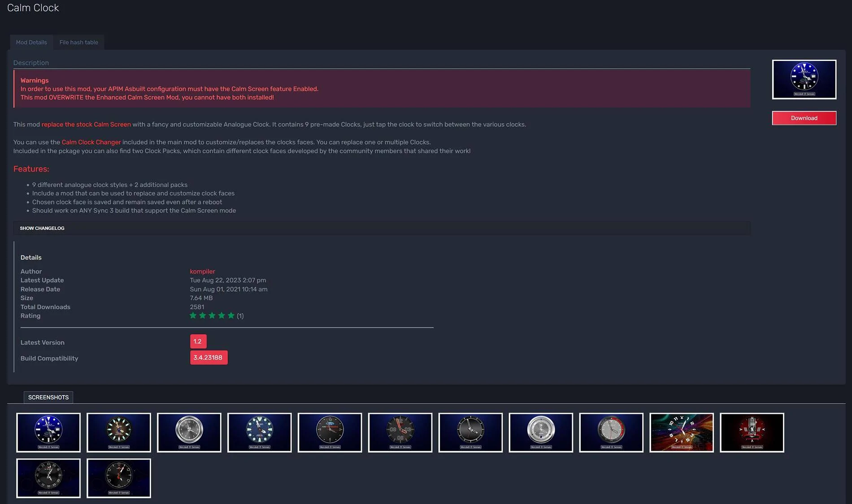The image size is (852, 504).
Task: Click the 'Calm Clock' page title
Action: tap(33, 8)
